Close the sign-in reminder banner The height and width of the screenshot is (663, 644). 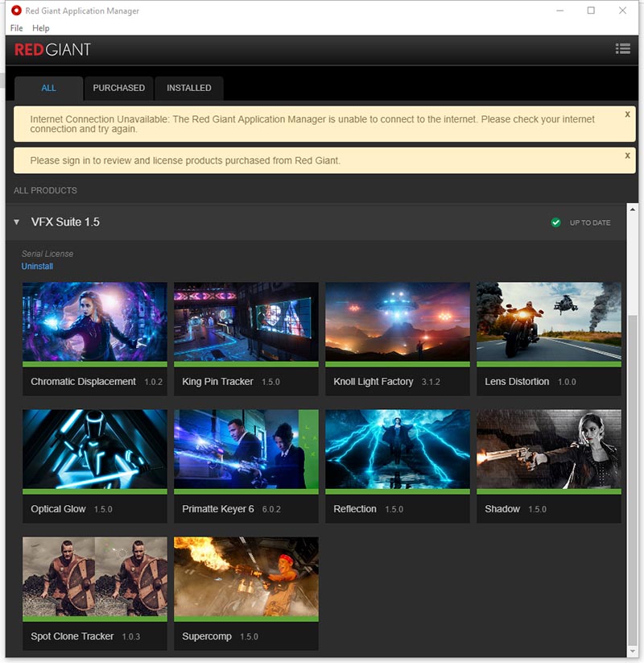click(x=627, y=155)
